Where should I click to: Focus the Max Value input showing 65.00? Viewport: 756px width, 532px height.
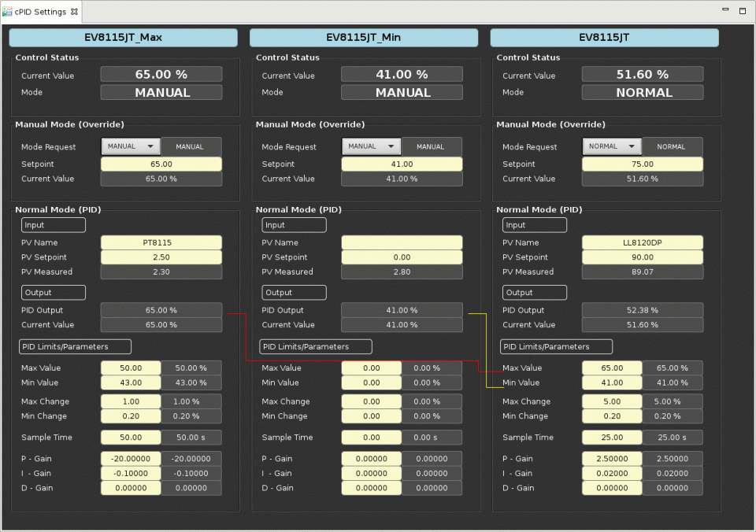[x=612, y=368]
